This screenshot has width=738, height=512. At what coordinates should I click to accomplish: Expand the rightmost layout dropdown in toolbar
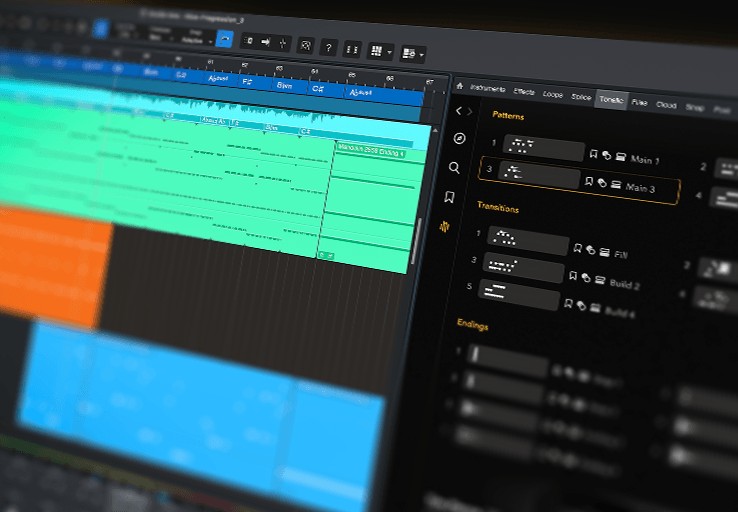pyautogui.click(x=421, y=53)
